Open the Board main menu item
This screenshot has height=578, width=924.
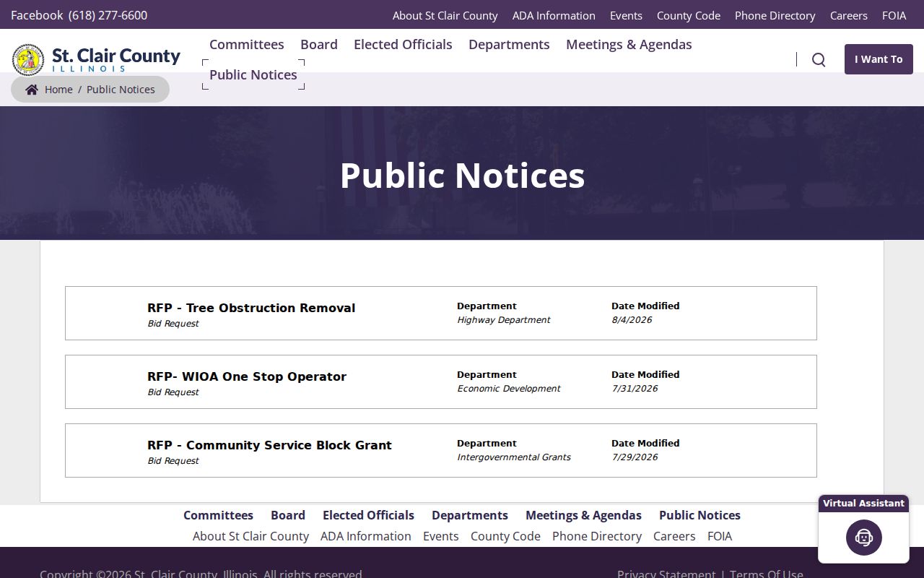click(319, 44)
